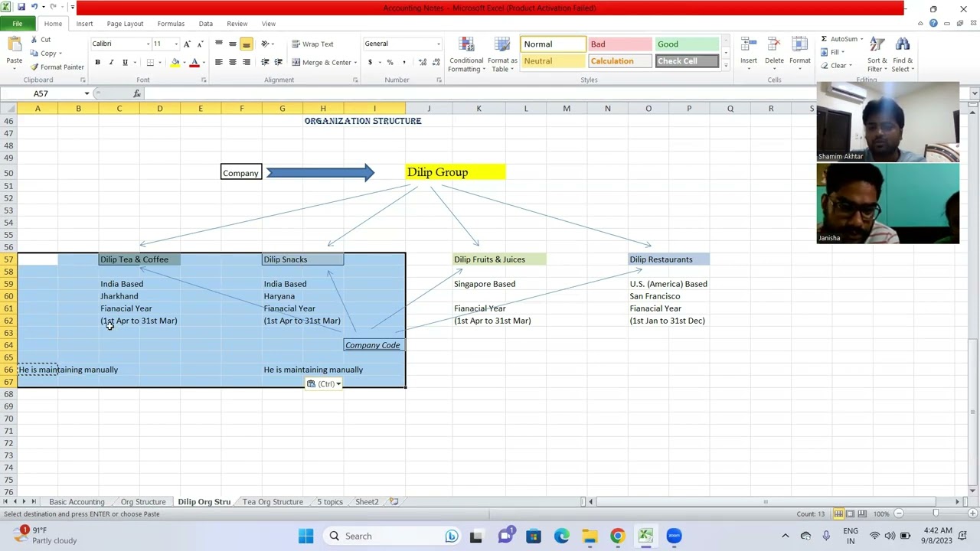Viewport: 980px width, 551px height.
Task: Open Google Chrome from the taskbar
Action: click(617, 536)
